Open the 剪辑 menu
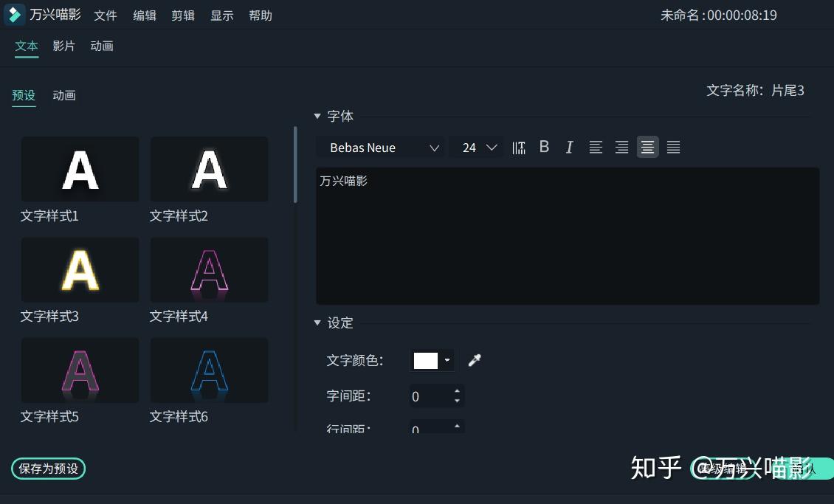 point(183,15)
